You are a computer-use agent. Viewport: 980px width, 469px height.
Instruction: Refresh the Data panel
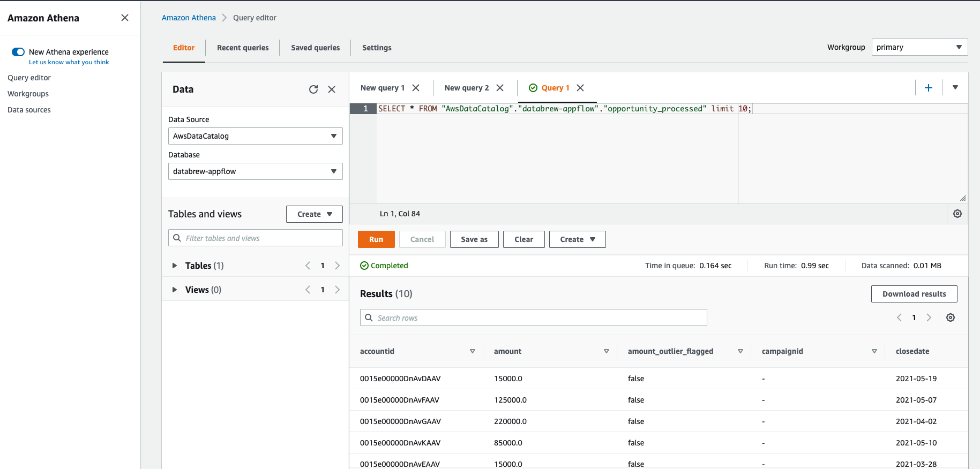[x=313, y=89]
